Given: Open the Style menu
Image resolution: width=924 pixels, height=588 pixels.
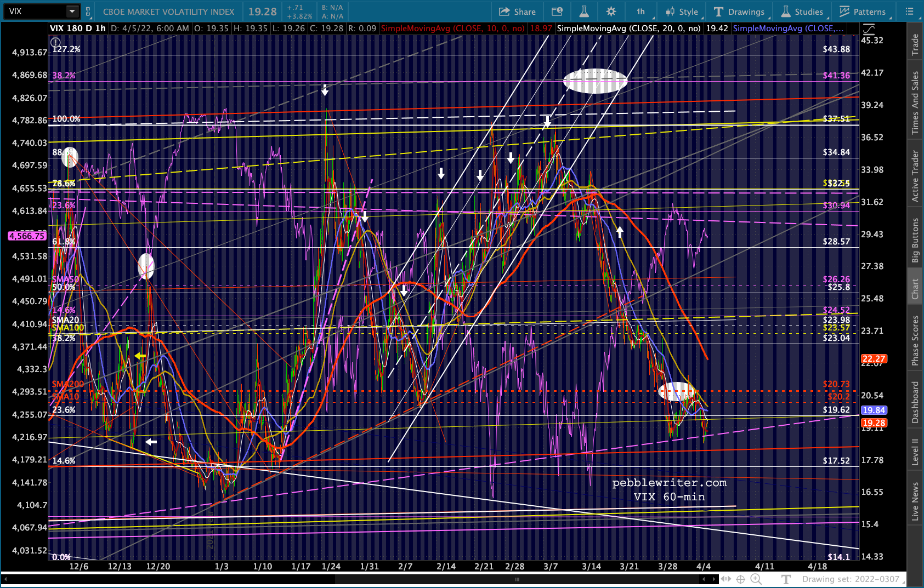Looking at the screenshot, I should pyautogui.click(x=682, y=12).
